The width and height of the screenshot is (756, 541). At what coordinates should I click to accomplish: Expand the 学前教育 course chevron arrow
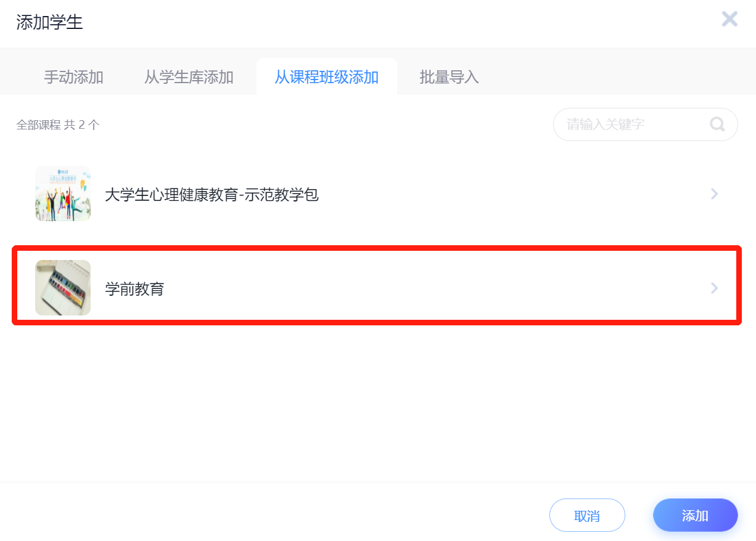click(x=715, y=288)
